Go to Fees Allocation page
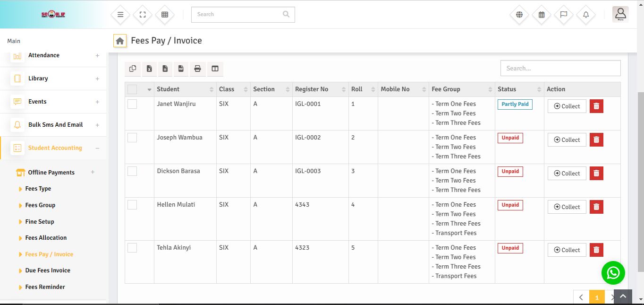 pos(46,238)
